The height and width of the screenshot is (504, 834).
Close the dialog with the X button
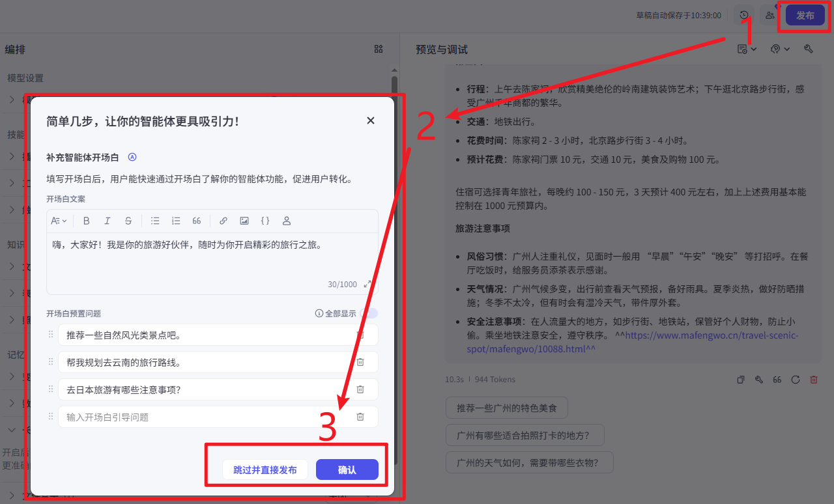tap(371, 120)
